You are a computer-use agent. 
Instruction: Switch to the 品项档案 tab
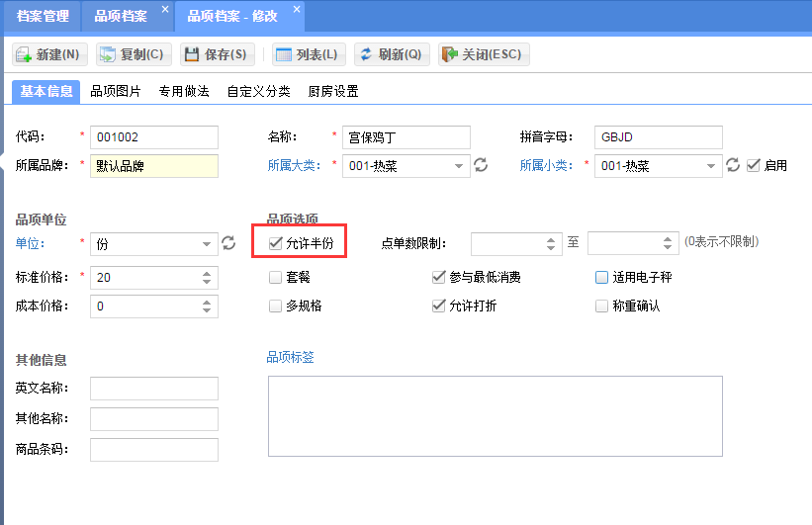pos(122,16)
